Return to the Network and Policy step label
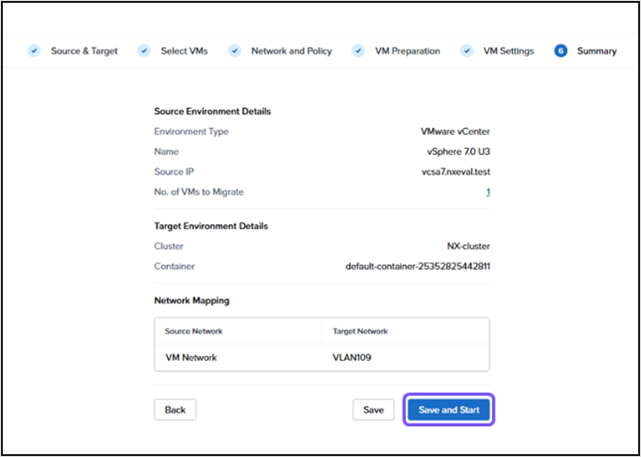The height and width of the screenshot is (457, 641). coord(291,51)
